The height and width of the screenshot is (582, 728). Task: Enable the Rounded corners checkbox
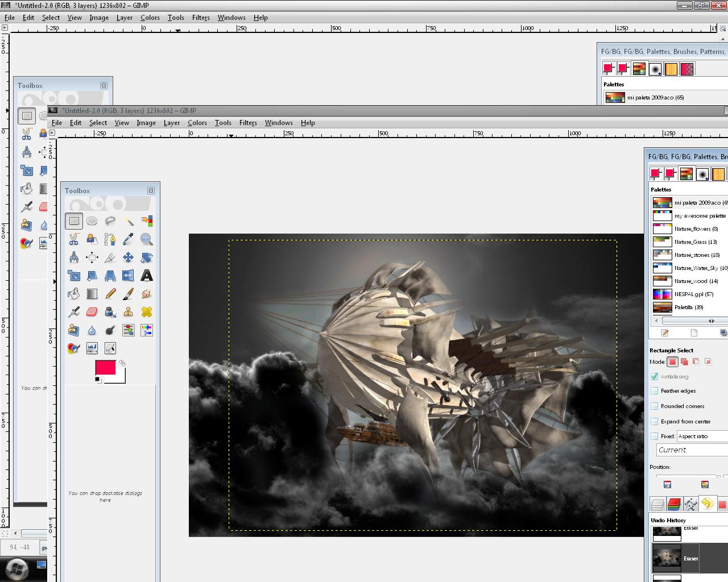(655, 406)
